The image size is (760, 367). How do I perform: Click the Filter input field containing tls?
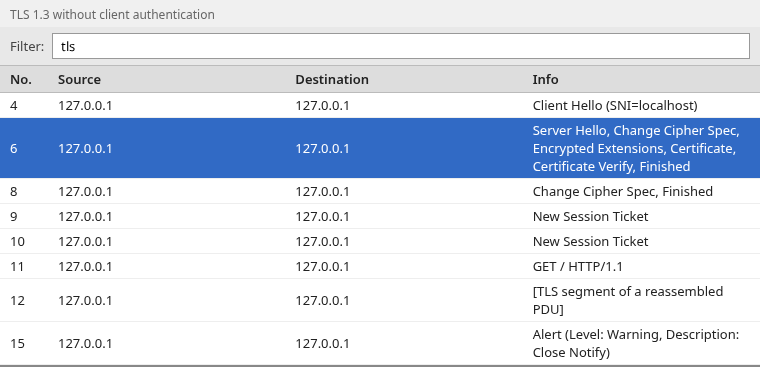tap(401, 46)
